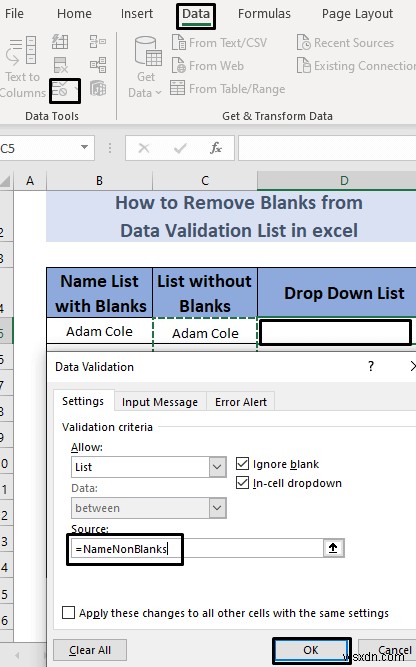Toggle the In-cell dropdown checkbox
The image size is (416, 667).
[x=242, y=483]
